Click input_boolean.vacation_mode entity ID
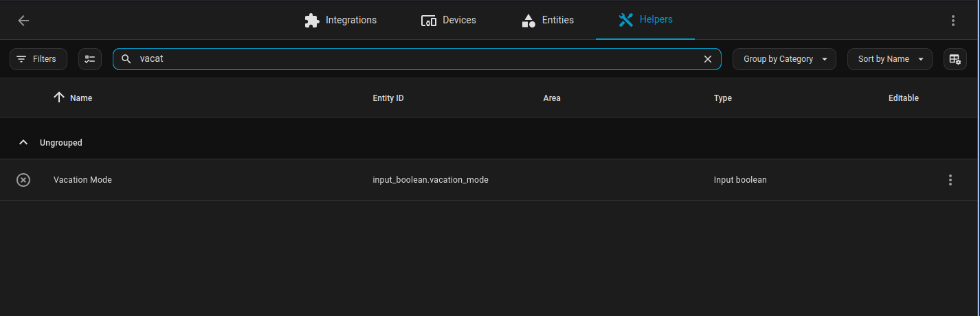 click(430, 180)
